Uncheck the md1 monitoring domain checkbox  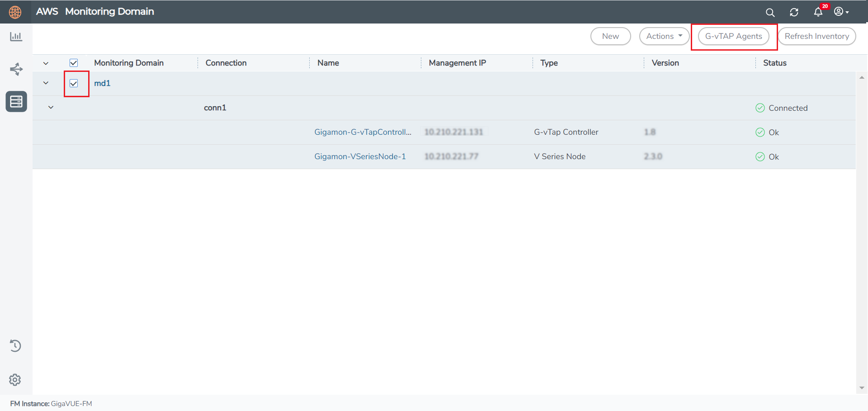[74, 83]
